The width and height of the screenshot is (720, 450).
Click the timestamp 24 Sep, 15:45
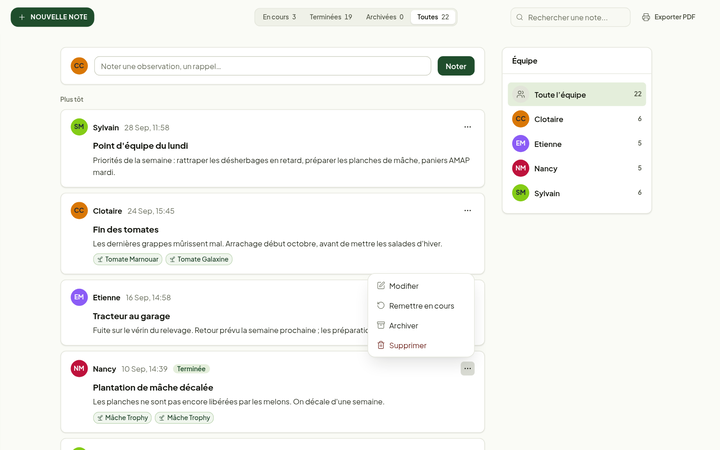(151, 211)
